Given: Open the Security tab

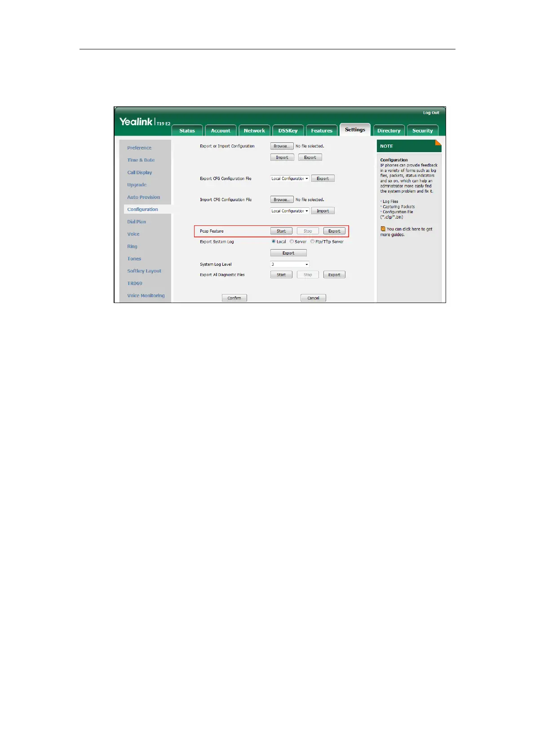Looking at the screenshot, I should tap(422, 131).
